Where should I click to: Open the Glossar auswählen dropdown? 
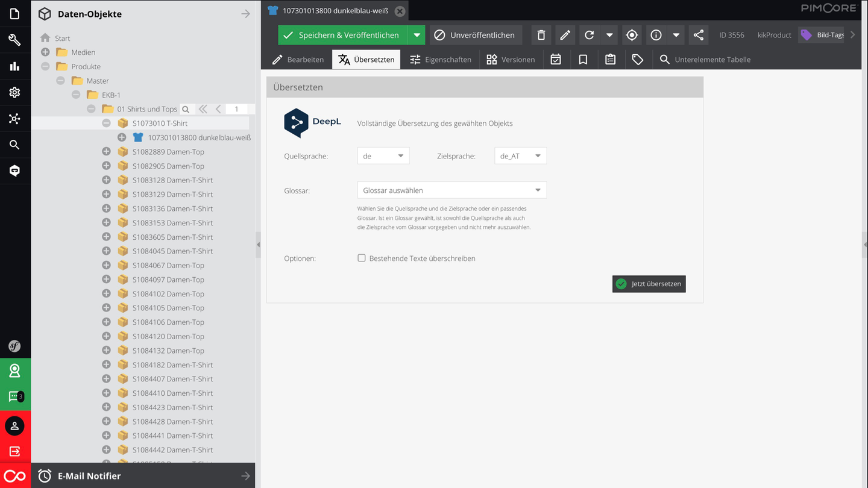(x=451, y=190)
